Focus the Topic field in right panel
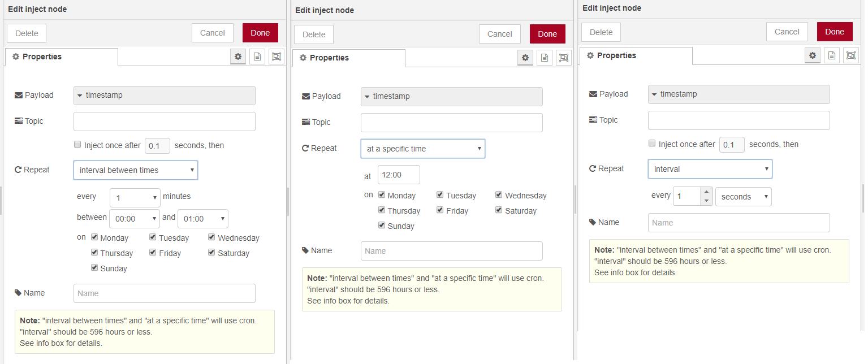 (739, 120)
